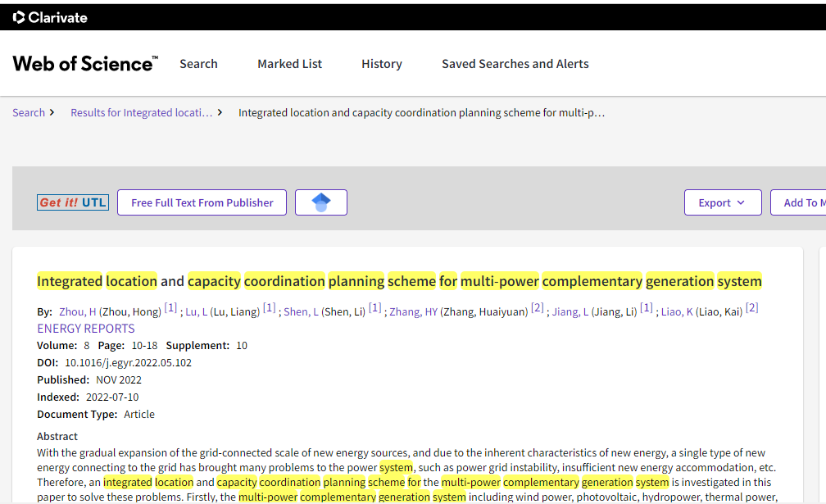Open author link Shen, L

coord(302,311)
